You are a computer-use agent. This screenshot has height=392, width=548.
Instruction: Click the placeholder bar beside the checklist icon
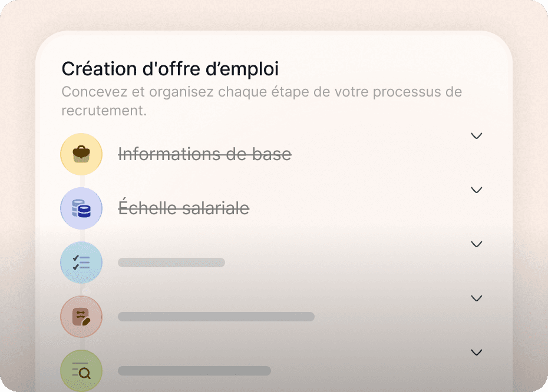171,263
